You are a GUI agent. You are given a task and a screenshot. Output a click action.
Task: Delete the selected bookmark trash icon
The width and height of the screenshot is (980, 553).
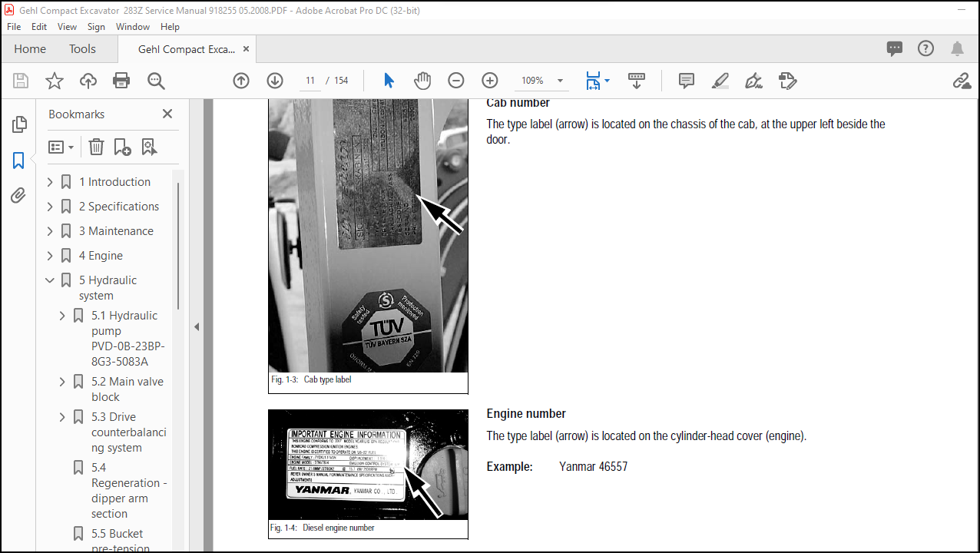pos(96,147)
